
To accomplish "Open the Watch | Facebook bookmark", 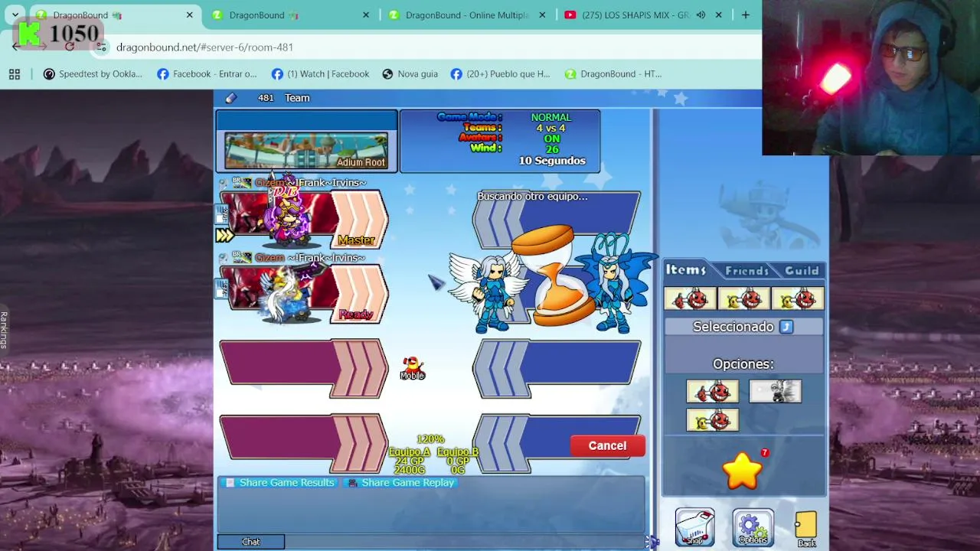I will 320,74.
